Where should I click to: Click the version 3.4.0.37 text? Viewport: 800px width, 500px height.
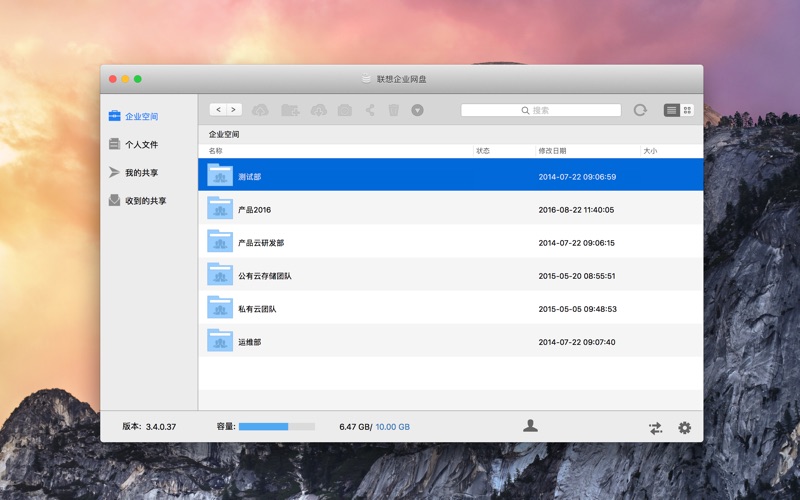pos(161,427)
